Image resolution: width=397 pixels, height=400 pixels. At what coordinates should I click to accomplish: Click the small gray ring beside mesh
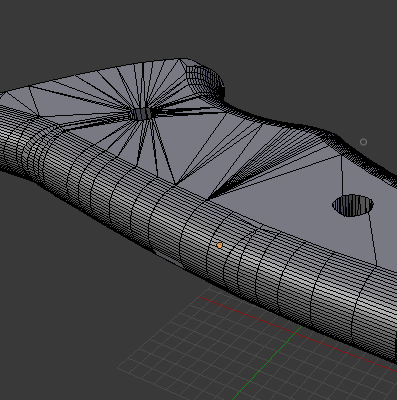click(x=363, y=142)
